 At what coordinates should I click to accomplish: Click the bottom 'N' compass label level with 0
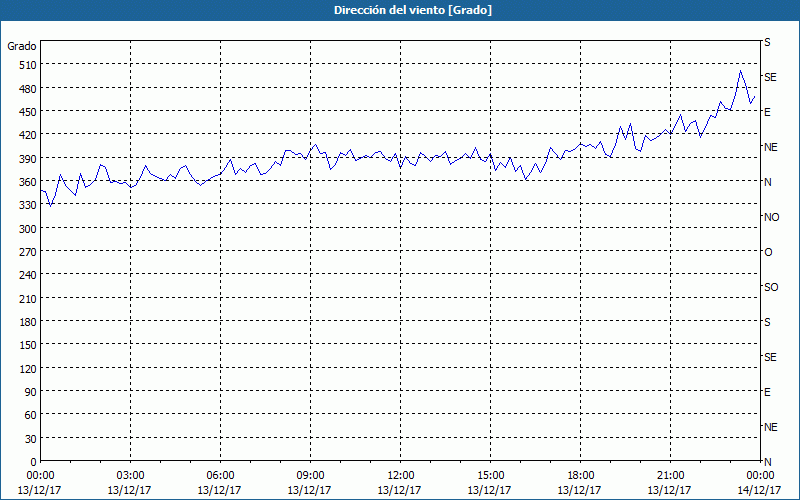point(767,462)
